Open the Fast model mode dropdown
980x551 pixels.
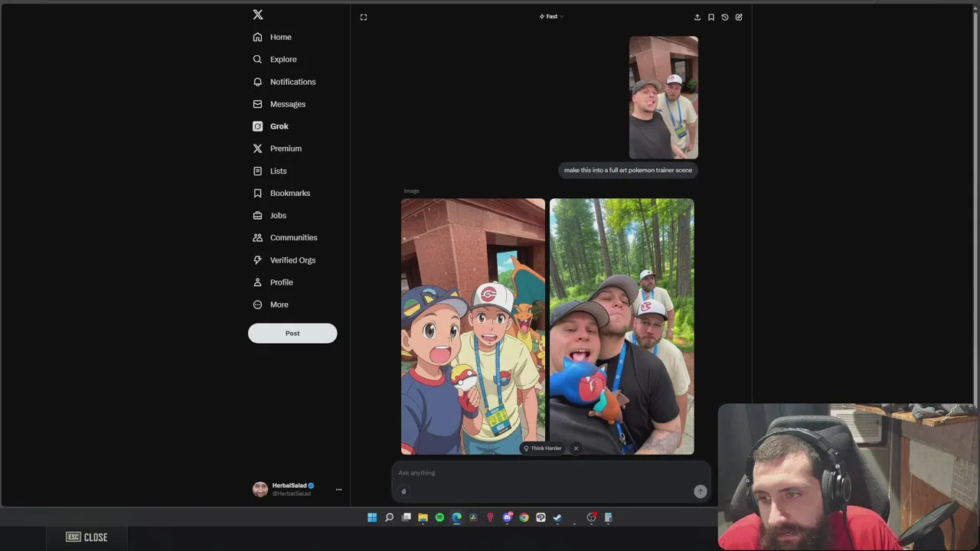pos(551,16)
